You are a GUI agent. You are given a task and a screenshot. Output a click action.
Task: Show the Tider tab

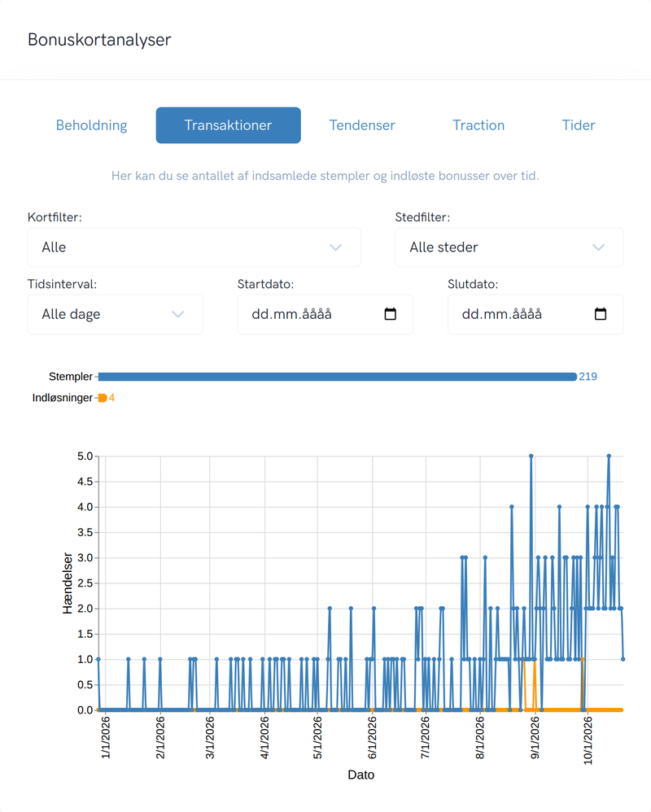click(x=579, y=125)
